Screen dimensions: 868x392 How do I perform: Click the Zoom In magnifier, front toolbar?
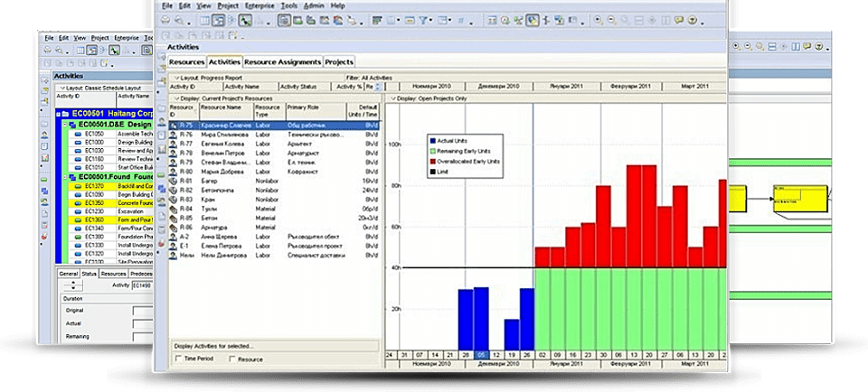pos(599,21)
